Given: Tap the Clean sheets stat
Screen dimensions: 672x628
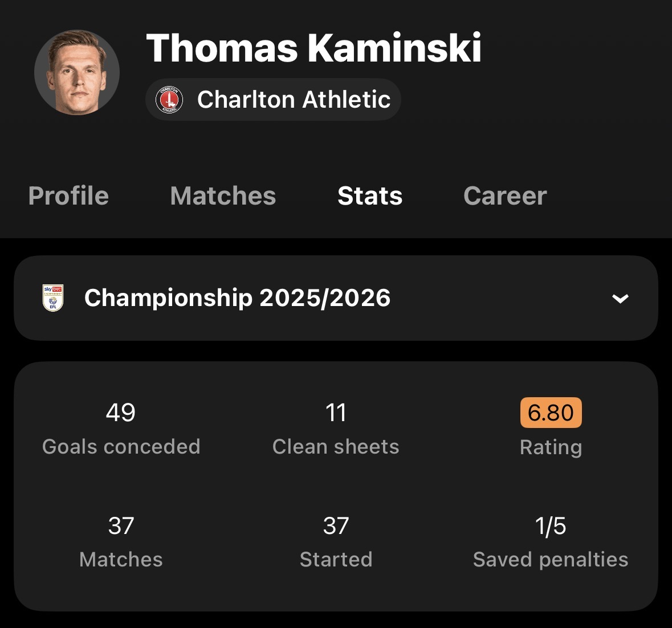Looking at the screenshot, I should click(336, 429).
